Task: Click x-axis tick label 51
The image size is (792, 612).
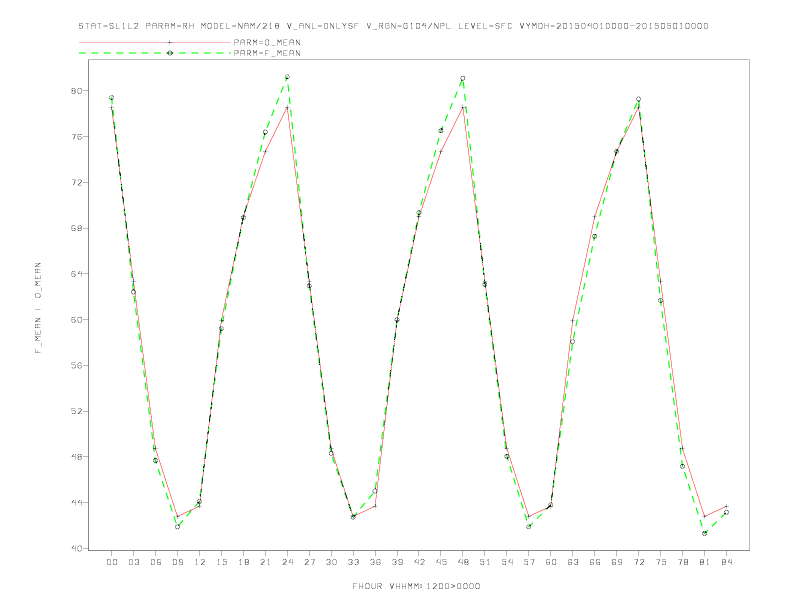Action: [x=485, y=562]
